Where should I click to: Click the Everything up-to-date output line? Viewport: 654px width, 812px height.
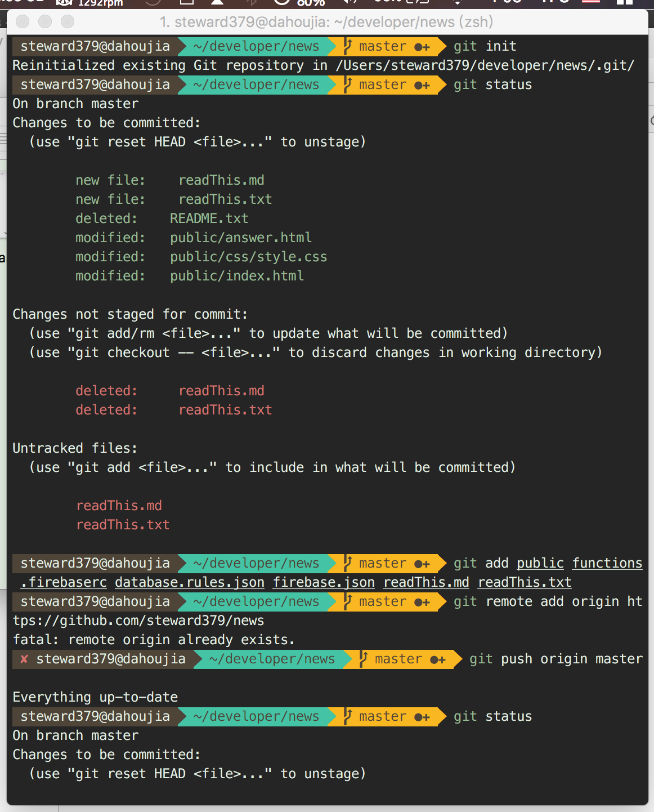(95, 697)
